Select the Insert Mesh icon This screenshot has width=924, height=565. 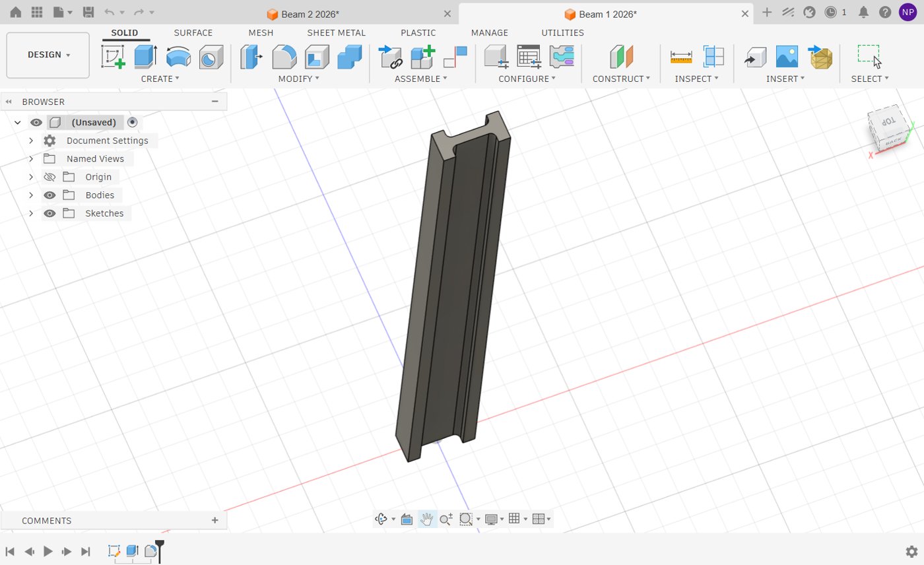[x=820, y=57]
